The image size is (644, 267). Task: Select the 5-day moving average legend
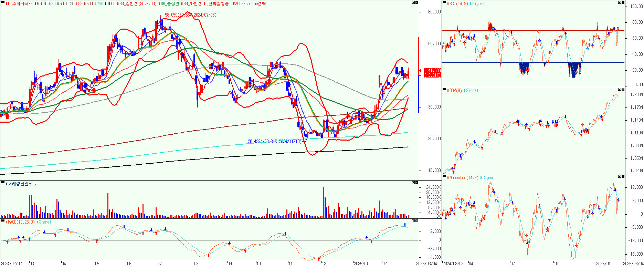tap(37, 4)
